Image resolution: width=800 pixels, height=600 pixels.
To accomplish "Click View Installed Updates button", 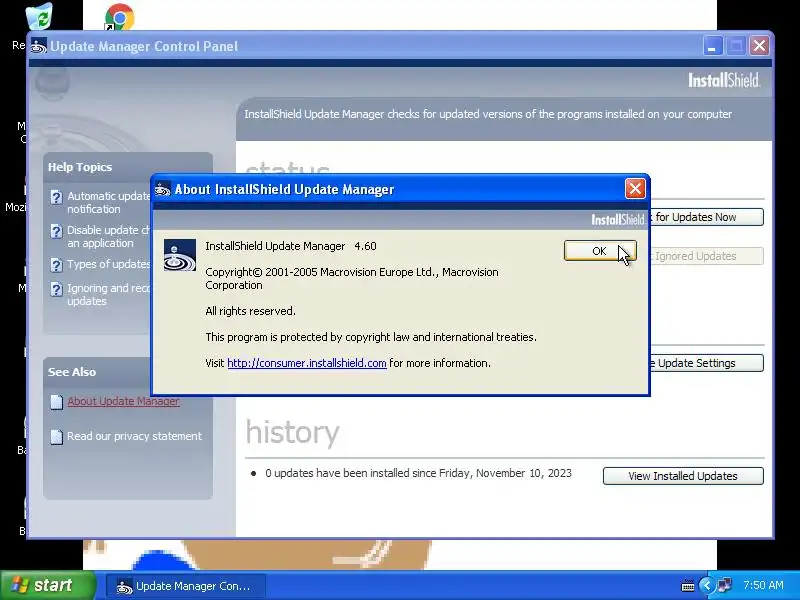I will [x=683, y=476].
